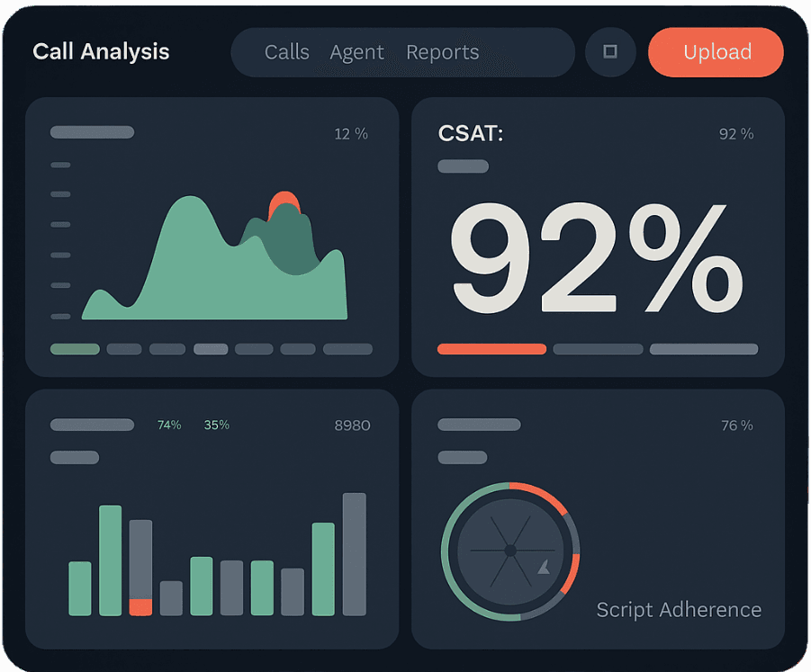Click the Call Analysis title
The width and height of the screenshot is (811, 672).
[101, 51]
